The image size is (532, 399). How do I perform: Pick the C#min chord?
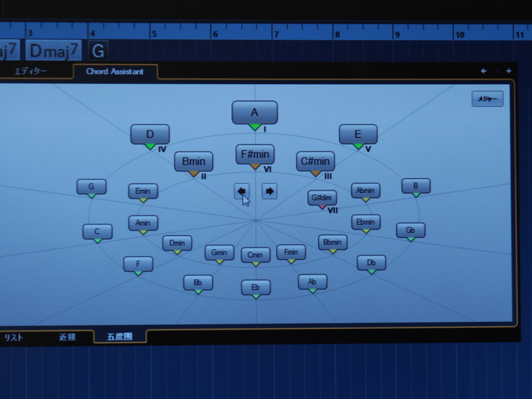tap(315, 161)
